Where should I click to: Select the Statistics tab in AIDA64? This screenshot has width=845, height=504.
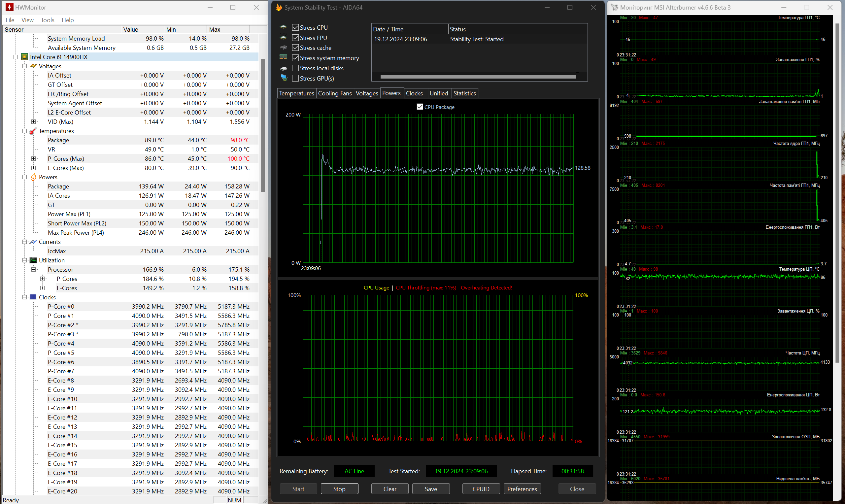tap(464, 93)
